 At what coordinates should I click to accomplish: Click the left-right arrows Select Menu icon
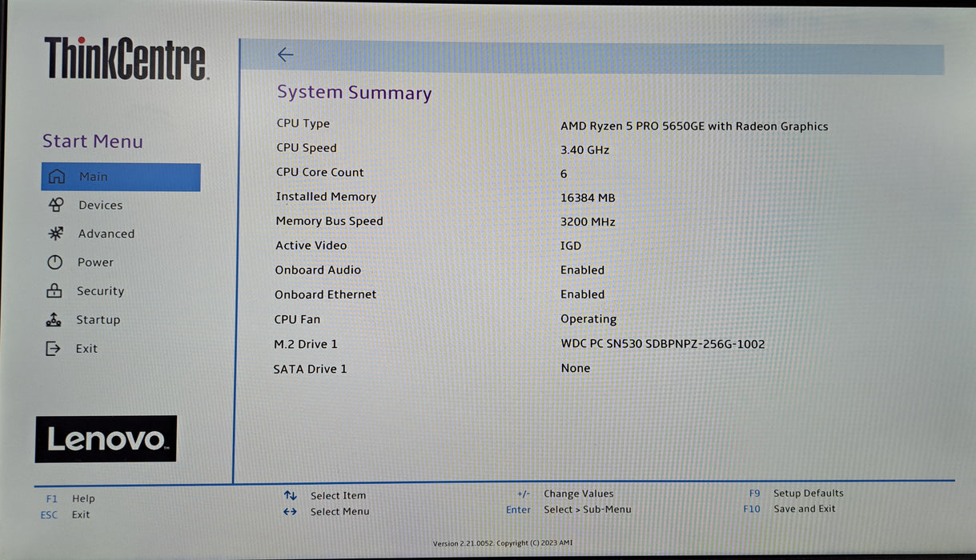(x=290, y=512)
